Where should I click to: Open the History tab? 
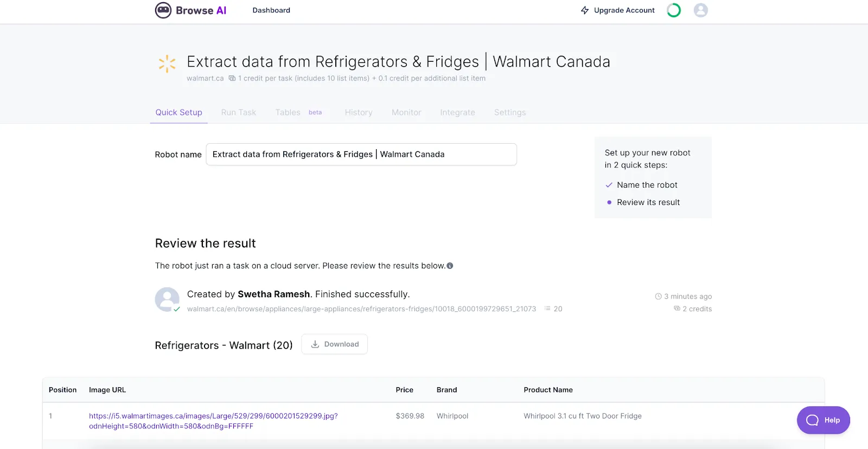(x=359, y=112)
